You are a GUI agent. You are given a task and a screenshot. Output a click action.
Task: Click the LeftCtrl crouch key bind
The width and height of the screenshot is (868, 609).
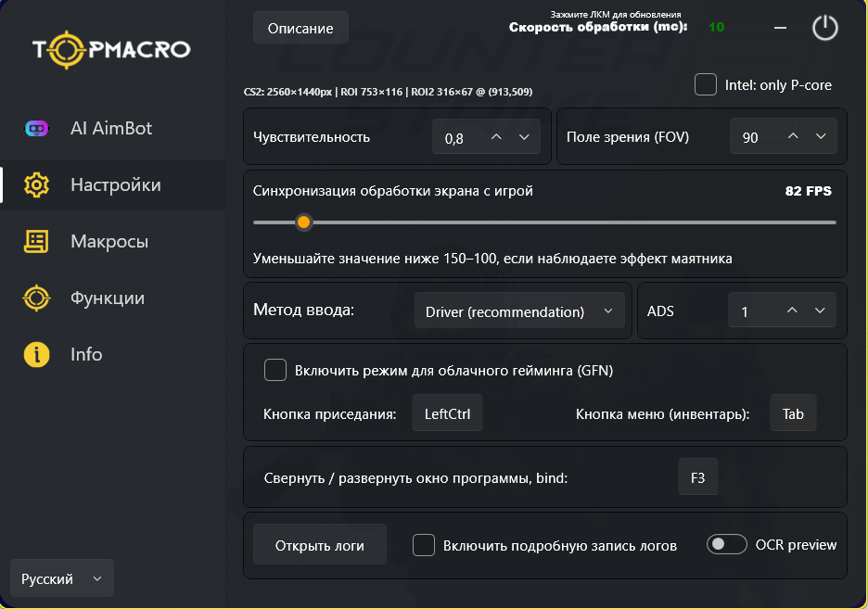point(447,414)
